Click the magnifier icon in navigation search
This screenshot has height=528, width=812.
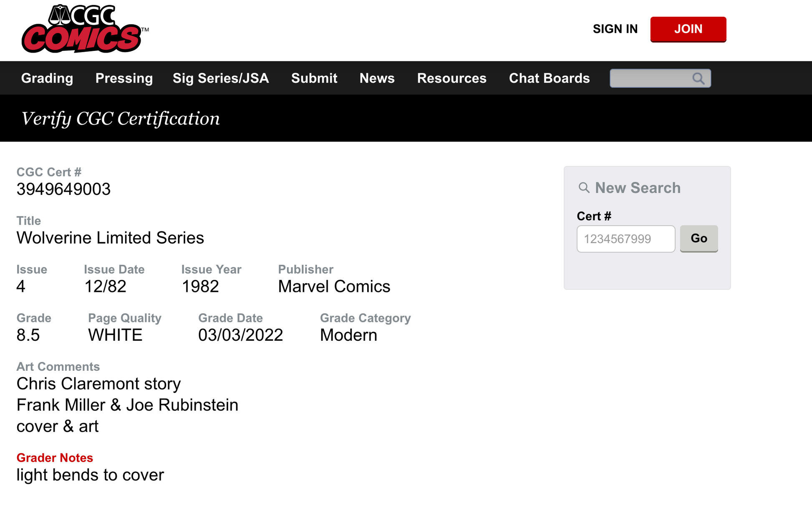tap(698, 78)
